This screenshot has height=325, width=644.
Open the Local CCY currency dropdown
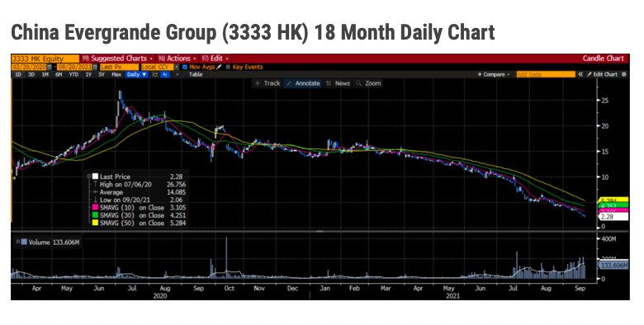click(160, 67)
